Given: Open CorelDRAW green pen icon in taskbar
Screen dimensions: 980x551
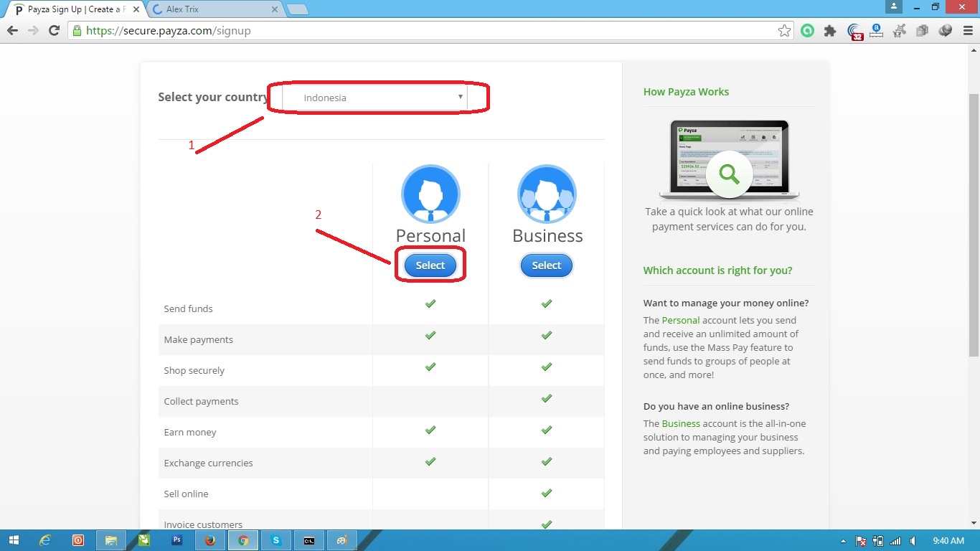Looking at the screenshot, I should pyautogui.click(x=143, y=540).
